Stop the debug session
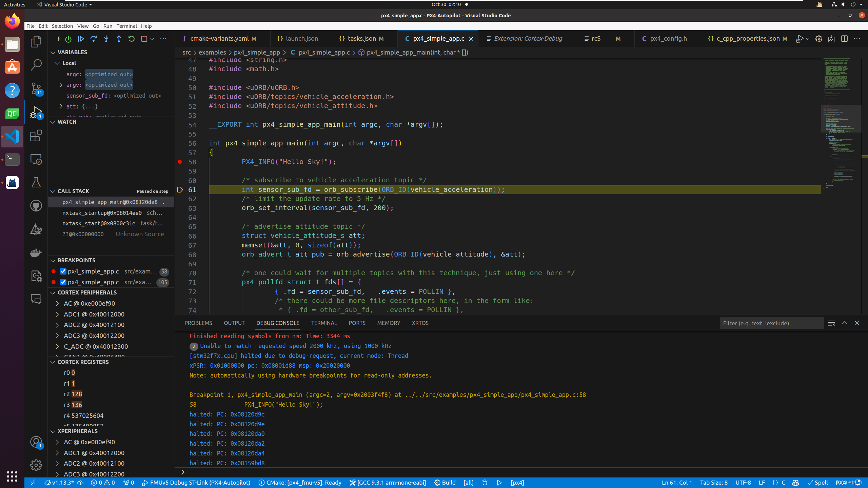 point(144,39)
